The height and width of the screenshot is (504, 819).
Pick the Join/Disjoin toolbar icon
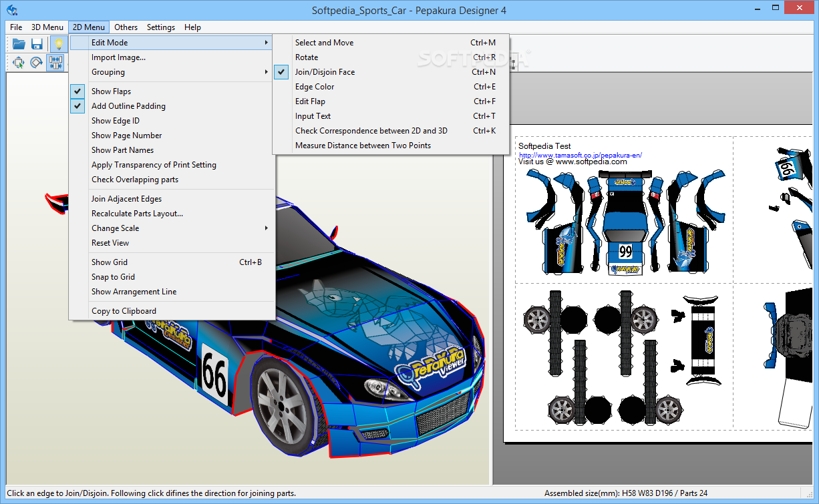[x=55, y=63]
